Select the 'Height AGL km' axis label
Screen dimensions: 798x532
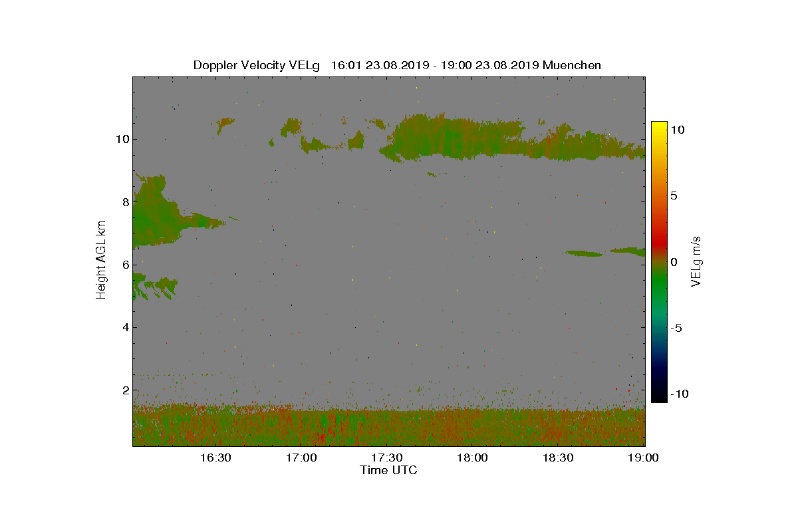pos(101,259)
